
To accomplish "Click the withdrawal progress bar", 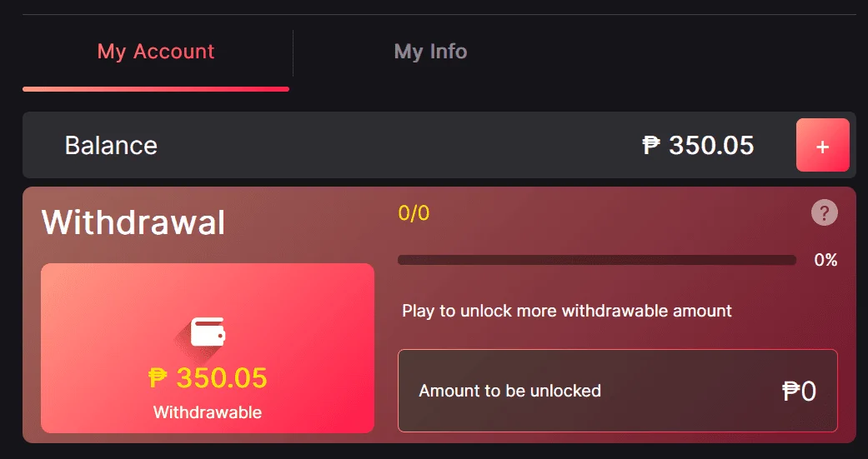I will point(597,260).
